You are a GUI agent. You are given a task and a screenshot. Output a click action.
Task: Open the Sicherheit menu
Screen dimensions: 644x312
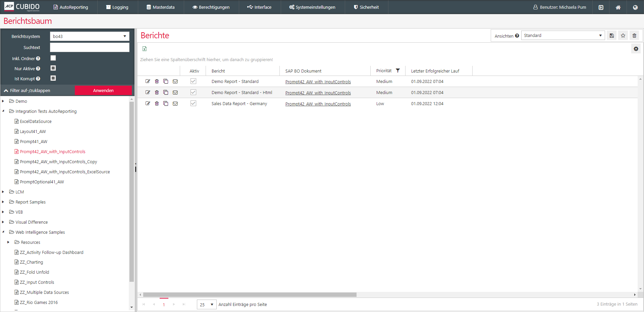[x=366, y=7]
